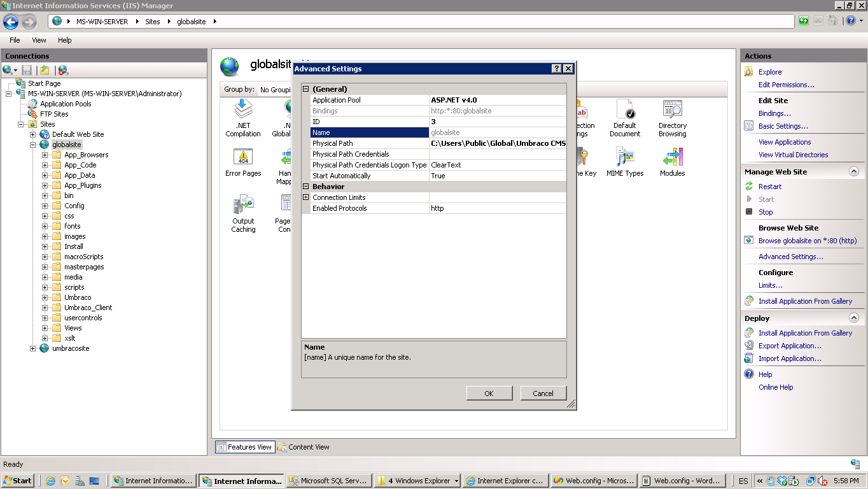
Task: Click the Back navigation arrow
Action: tap(11, 22)
